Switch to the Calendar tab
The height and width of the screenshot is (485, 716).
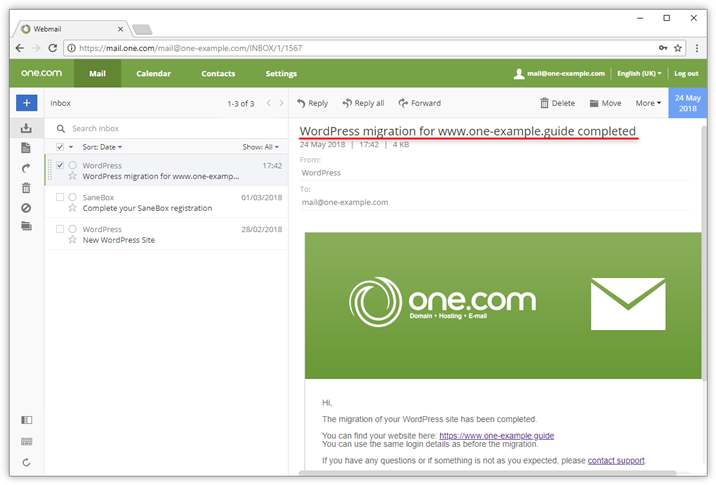[x=153, y=74]
